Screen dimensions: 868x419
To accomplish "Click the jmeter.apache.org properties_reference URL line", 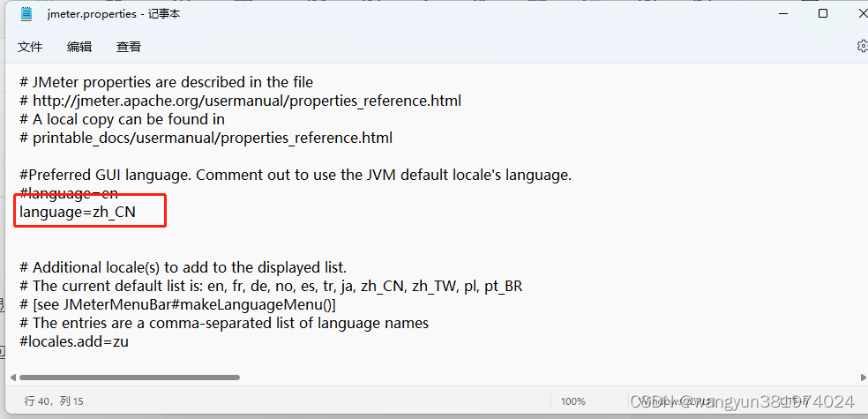I will pyautogui.click(x=240, y=101).
